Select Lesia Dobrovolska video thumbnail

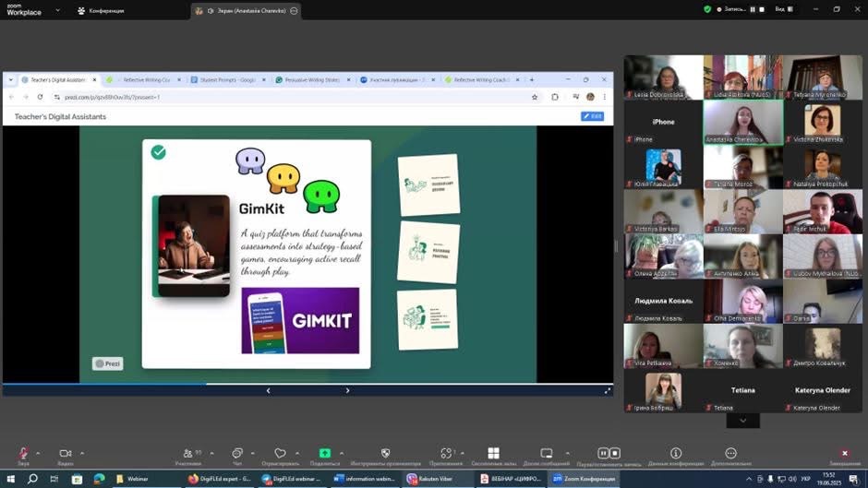click(663, 77)
